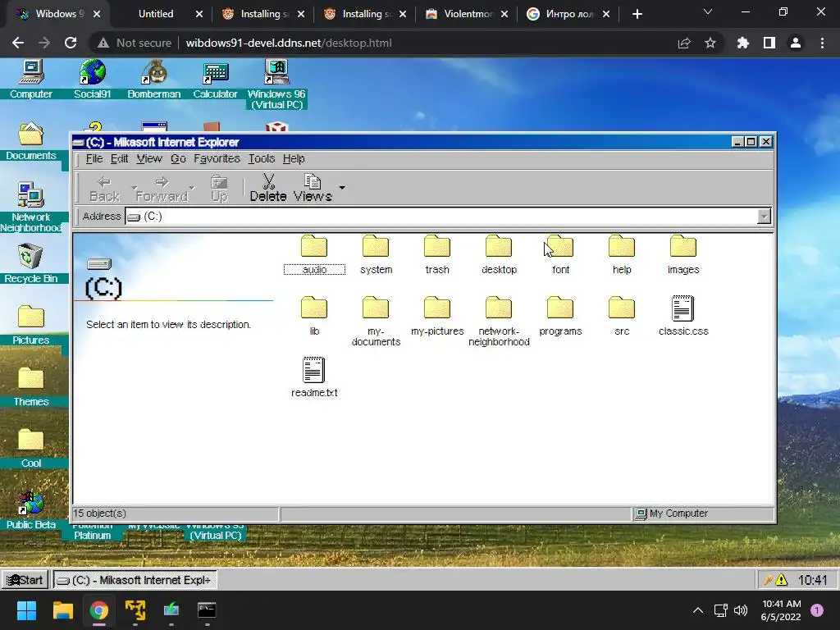This screenshot has height=630, width=840.
Task: Click the Delete toolbar button
Action: (268, 188)
